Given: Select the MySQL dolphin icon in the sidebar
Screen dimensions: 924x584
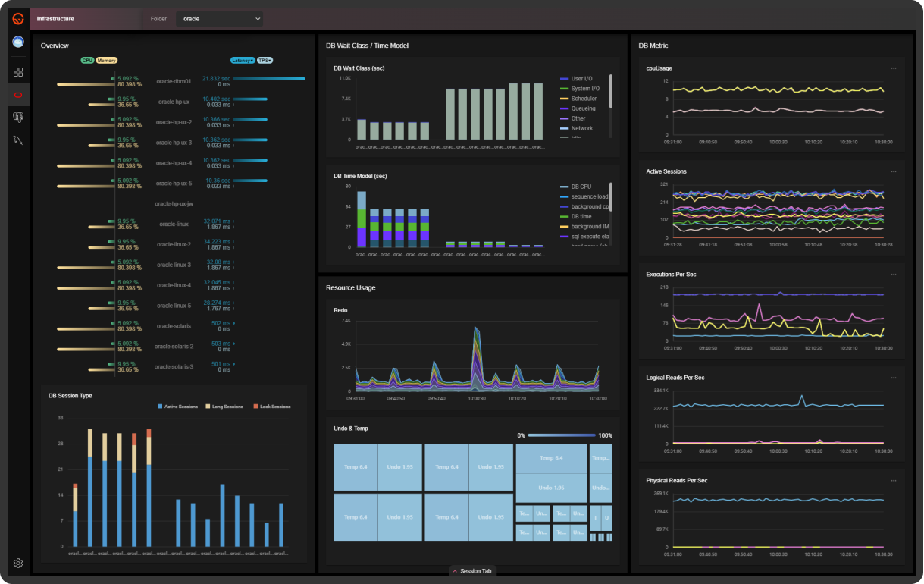Looking at the screenshot, I should [x=18, y=140].
